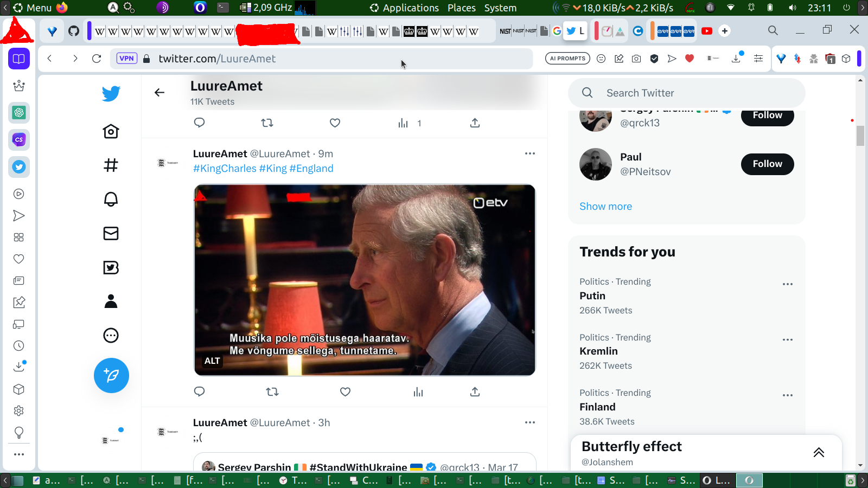868x488 pixels.
Task: Take a snapshot with camera icon
Action: (x=636, y=59)
